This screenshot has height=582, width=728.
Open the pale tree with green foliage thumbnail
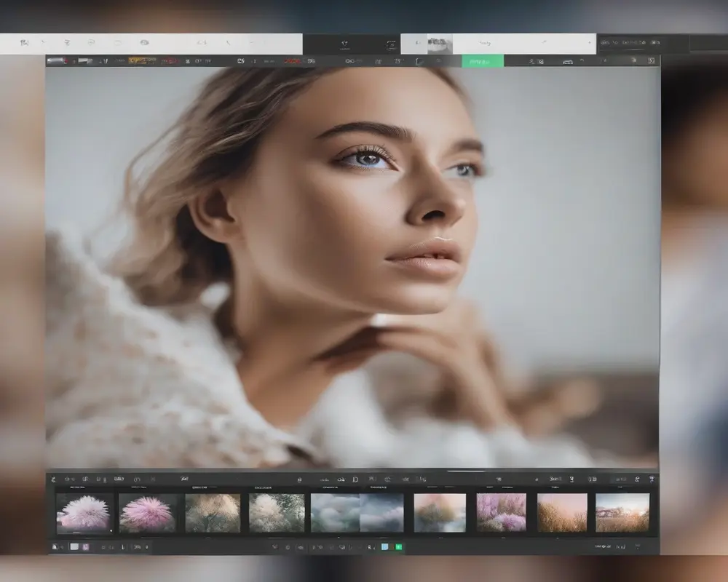point(277,513)
